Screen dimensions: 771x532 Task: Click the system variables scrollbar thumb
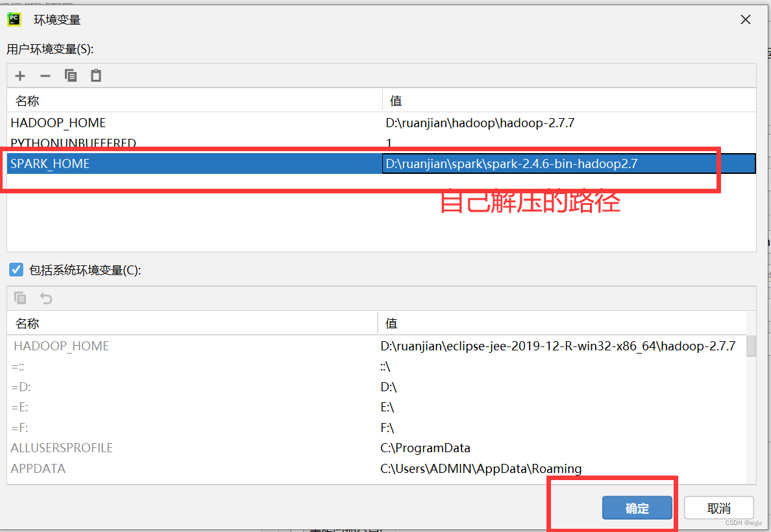pyautogui.click(x=751, y=346)
